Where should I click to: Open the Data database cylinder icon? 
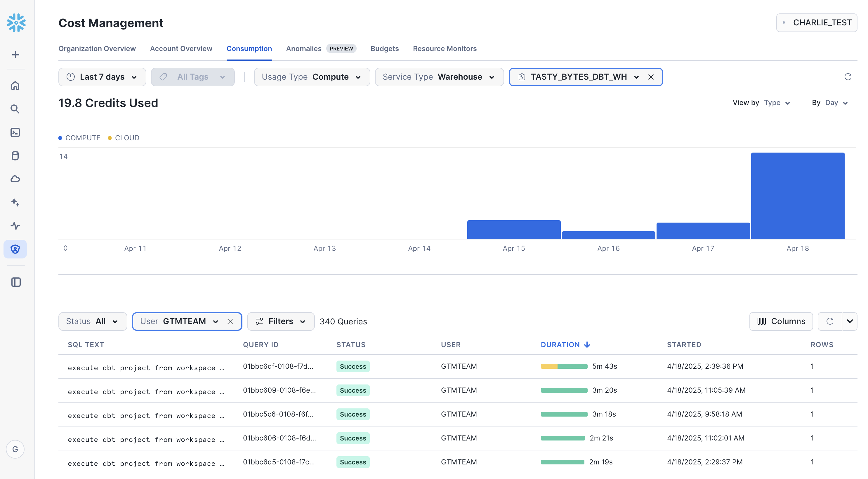[15, 155]
